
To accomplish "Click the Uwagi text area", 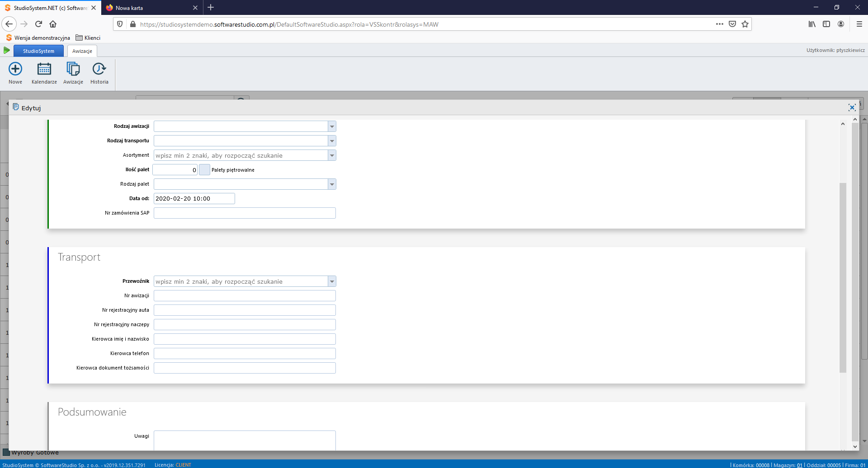I will [245, 440].
